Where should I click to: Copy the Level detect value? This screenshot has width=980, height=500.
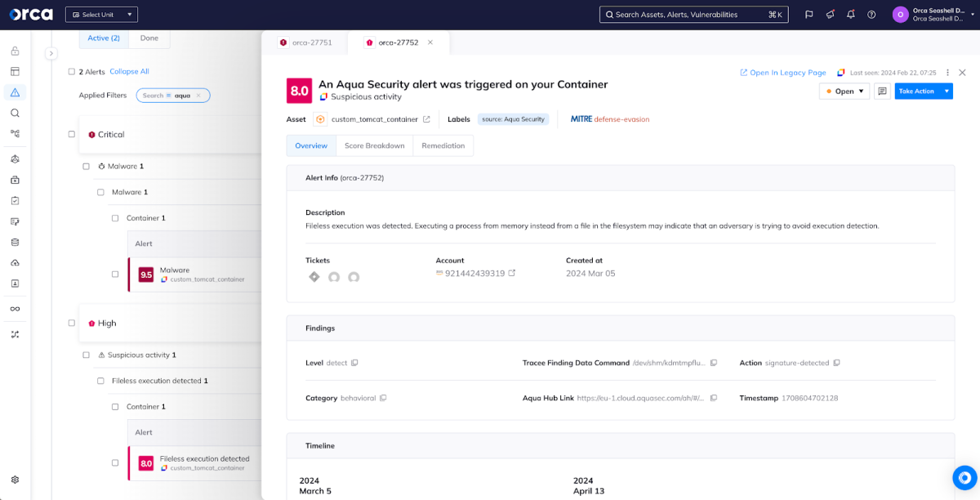point(354,363)
